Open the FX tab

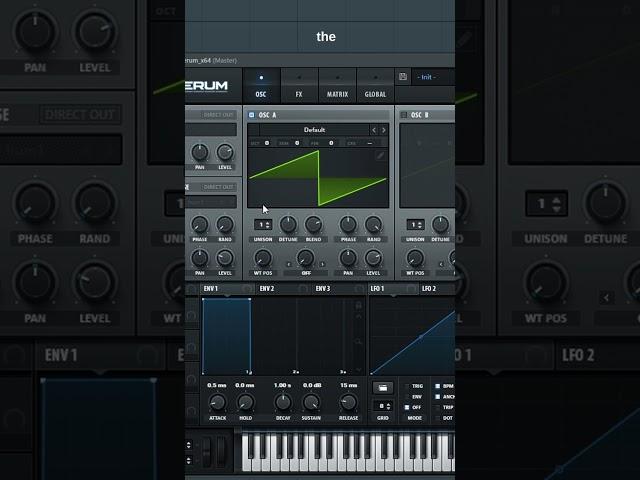[299, 85]
